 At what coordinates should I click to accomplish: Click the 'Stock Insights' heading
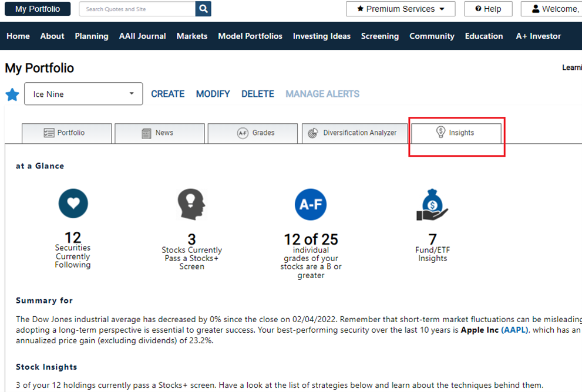pyautogui.click(x=46, y=367)
